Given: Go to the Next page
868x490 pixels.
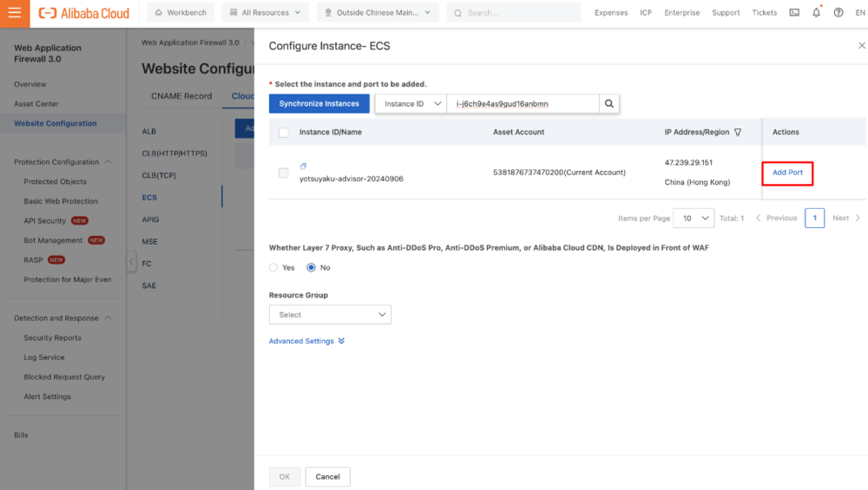Looking at the screenshot, I should point(846,218).
